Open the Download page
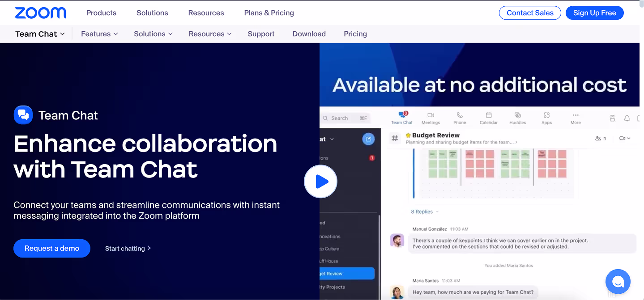 (309, 34)
